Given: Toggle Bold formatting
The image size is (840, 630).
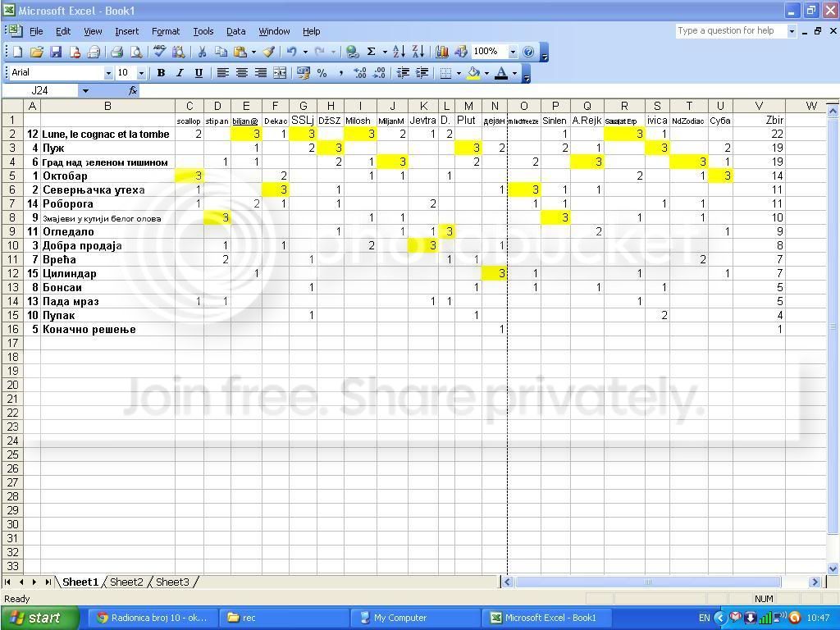Looking at the screenshot, I should coord(161,73).
